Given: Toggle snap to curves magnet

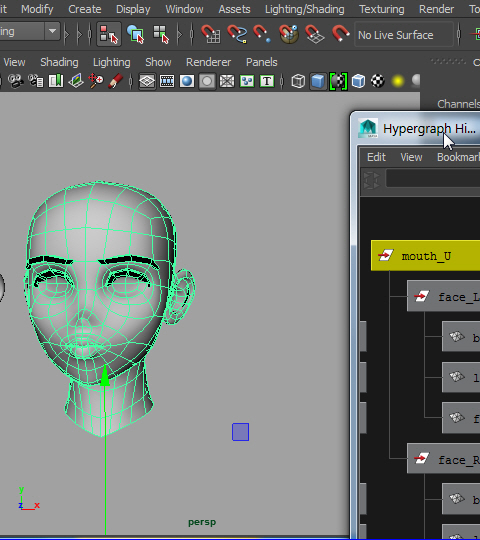Looking at the screenshot, I should pos(237,34).
